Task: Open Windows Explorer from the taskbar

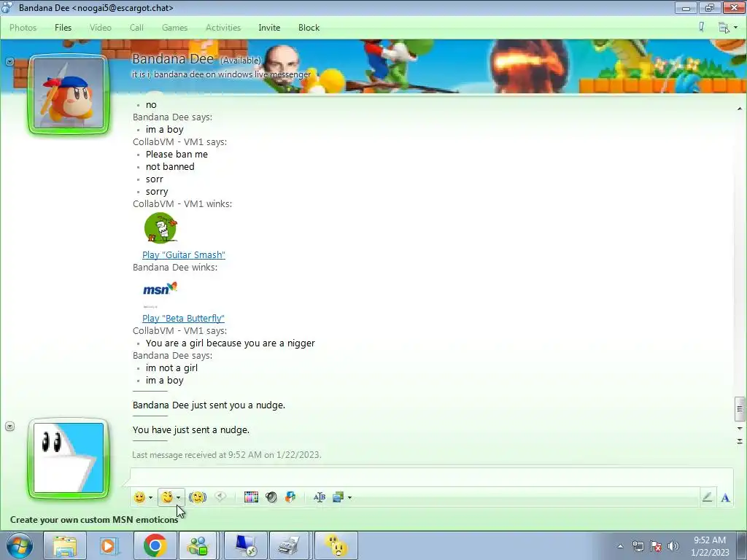Action: [65, 545]
